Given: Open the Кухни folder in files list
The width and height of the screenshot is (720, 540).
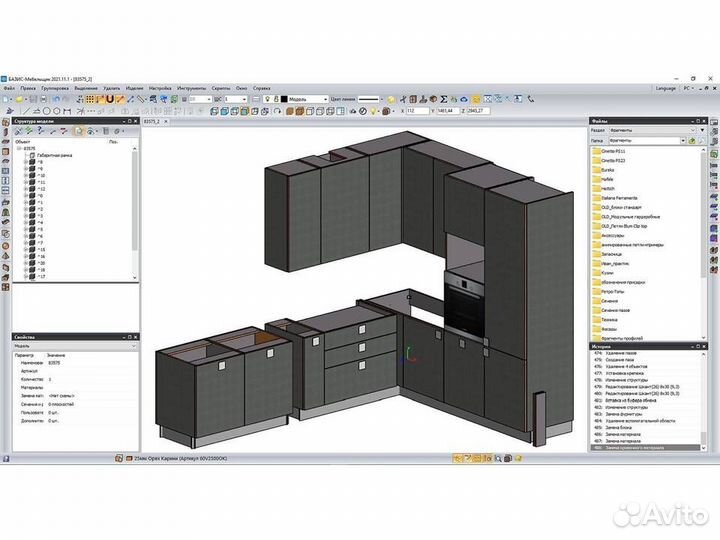Looking at the screenshot, I should [x=608, y=271].
